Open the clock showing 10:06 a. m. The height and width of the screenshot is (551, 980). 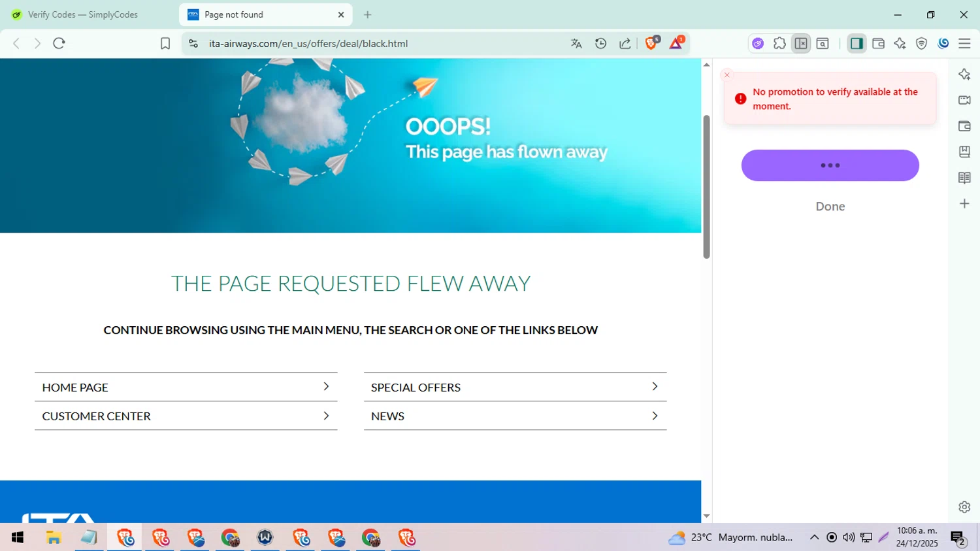click(917, 537)
